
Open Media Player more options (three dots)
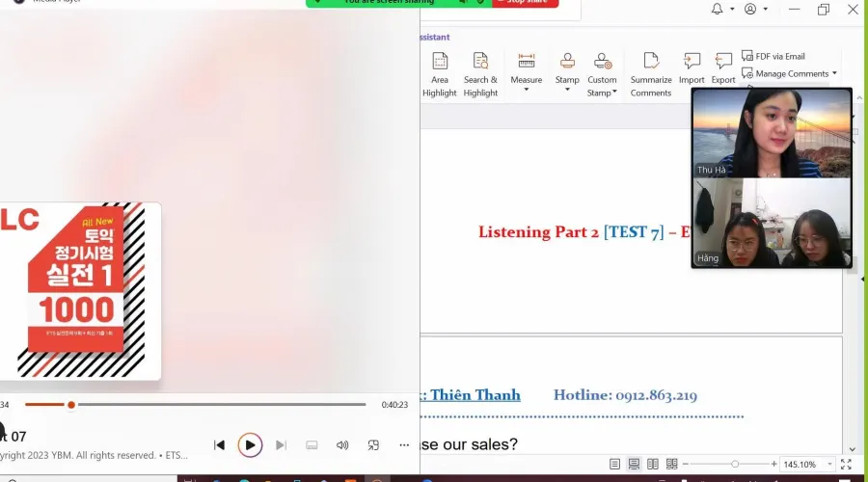pos(404,445)
